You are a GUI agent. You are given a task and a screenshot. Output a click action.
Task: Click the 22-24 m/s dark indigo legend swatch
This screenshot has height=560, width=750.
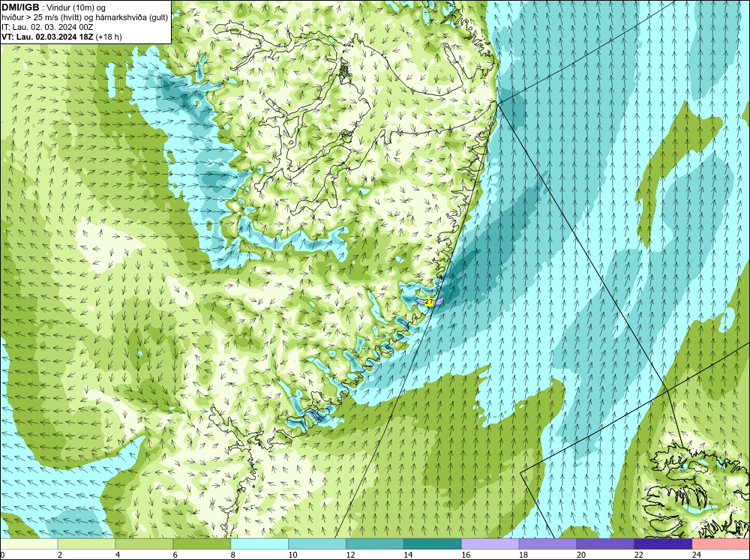coord(663,544)
